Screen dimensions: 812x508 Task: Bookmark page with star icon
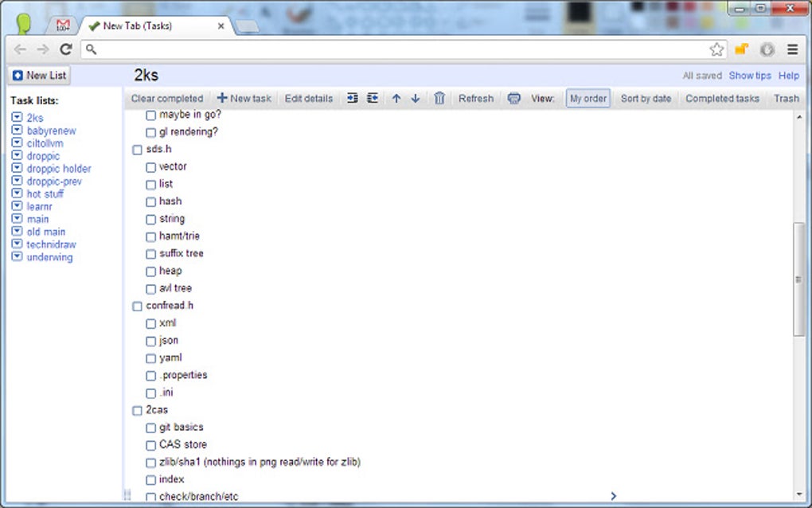(716, 49)
